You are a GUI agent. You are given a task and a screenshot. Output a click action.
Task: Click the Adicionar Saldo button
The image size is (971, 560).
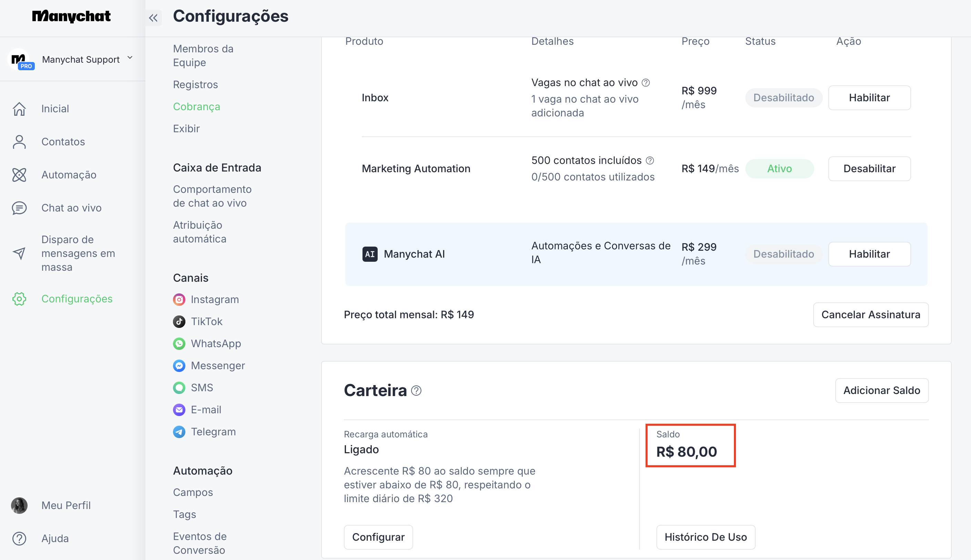[881, 391]
